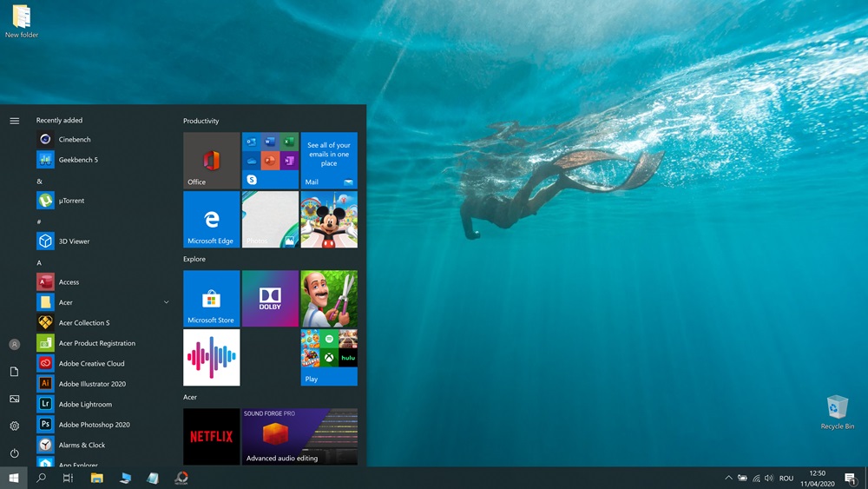Click the battery icon in the system tray

742,478
